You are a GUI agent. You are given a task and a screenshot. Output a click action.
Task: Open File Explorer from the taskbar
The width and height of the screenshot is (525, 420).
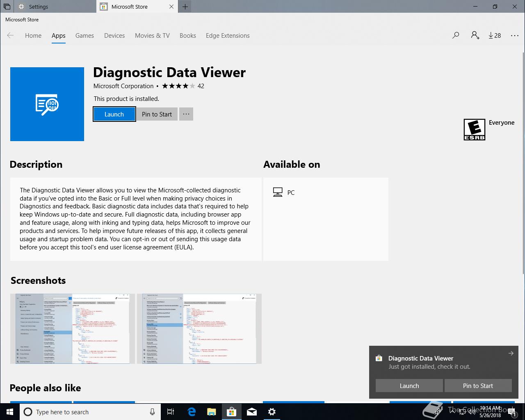pyautogui.click(x=211, y=412)
